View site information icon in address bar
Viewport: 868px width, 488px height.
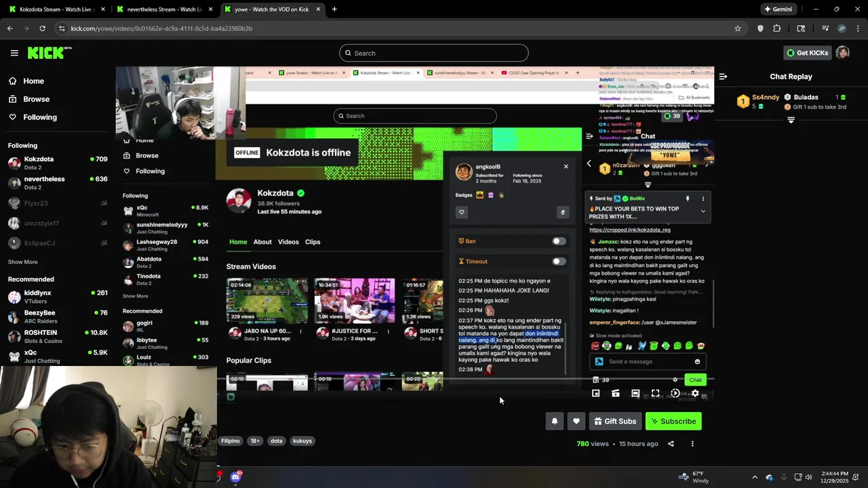click(x=62, y=28)
